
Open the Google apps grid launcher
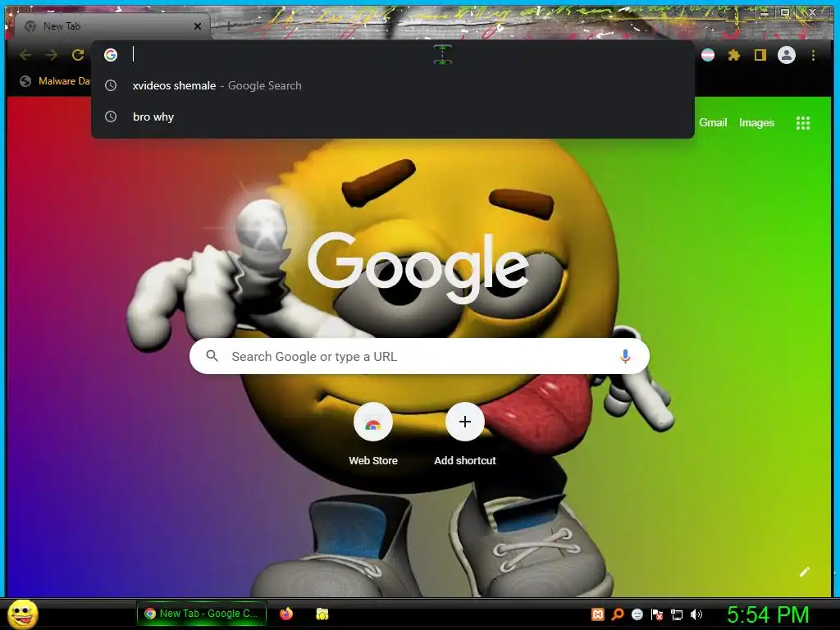(802, 123)
